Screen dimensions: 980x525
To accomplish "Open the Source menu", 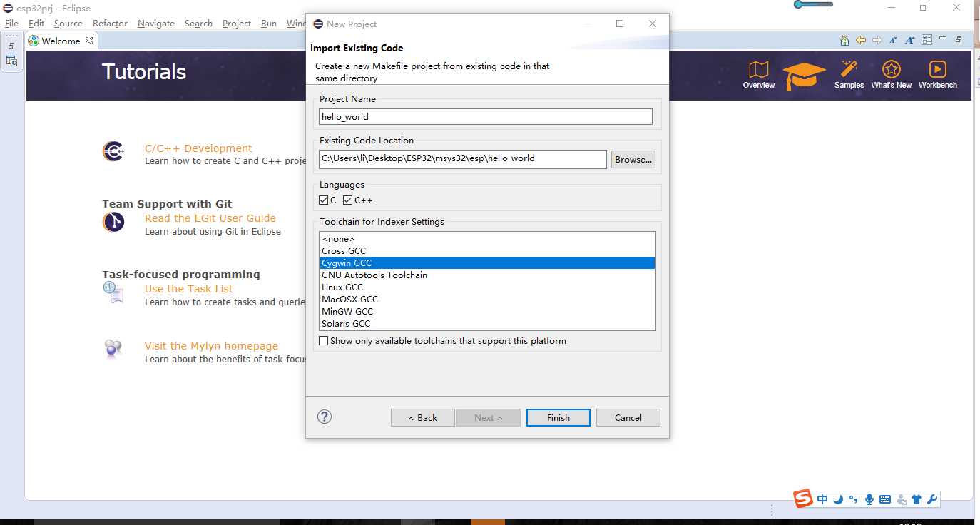I will coord(68,23).
